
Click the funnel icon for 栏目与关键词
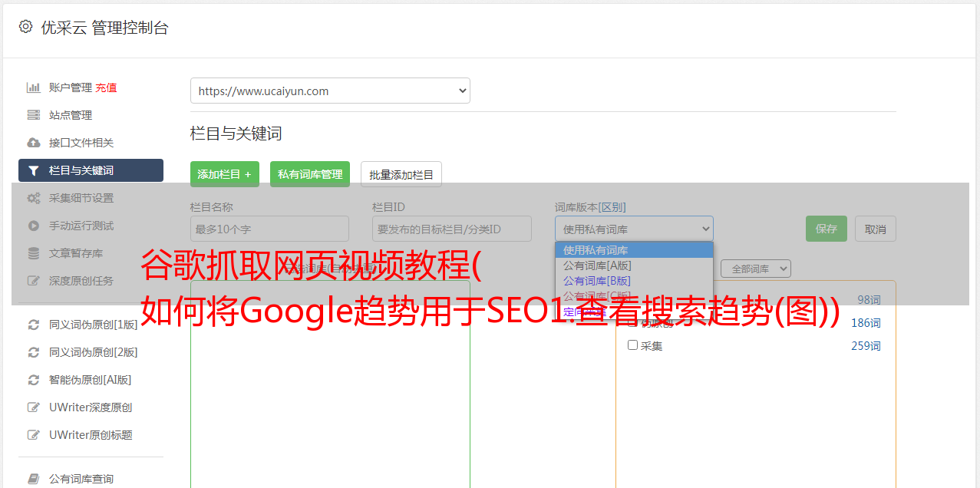(x=34, y=170)
